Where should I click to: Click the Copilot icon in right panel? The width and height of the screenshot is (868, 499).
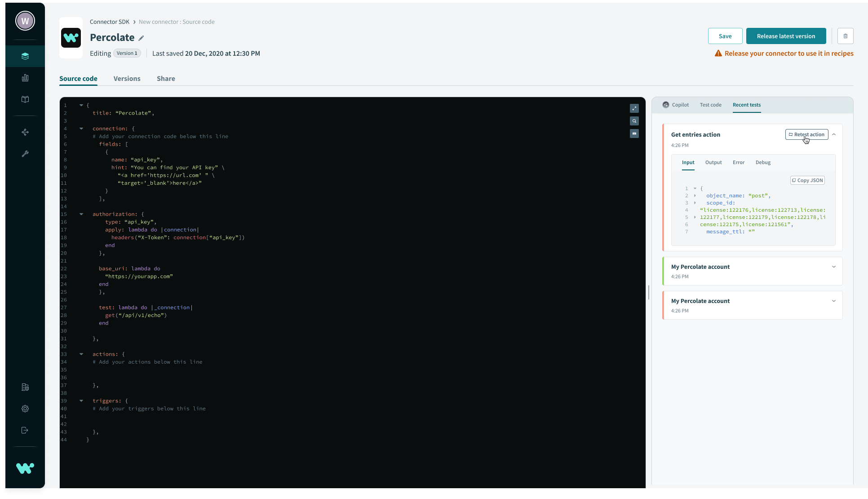pyautogui.click(x=666, y=105)
